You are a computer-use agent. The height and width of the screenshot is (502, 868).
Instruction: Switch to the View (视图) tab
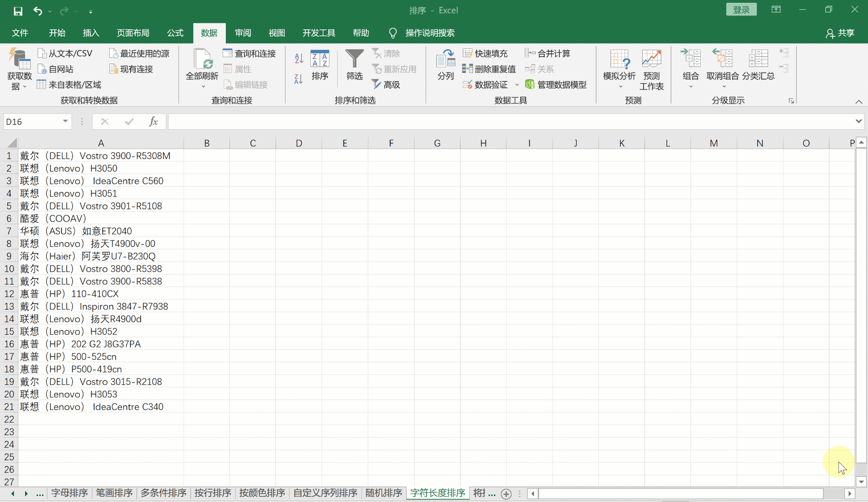[x=277, y=33]
